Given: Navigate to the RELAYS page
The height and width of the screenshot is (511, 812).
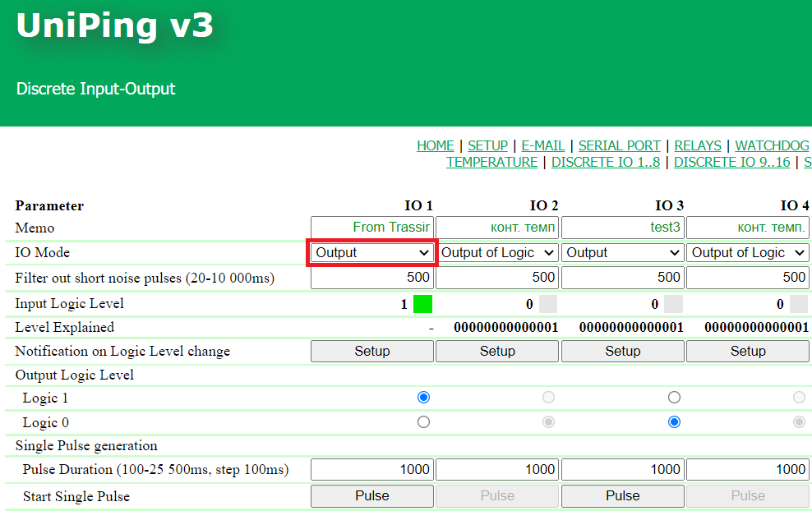Looking at the screenshot, I should [698, 146].
